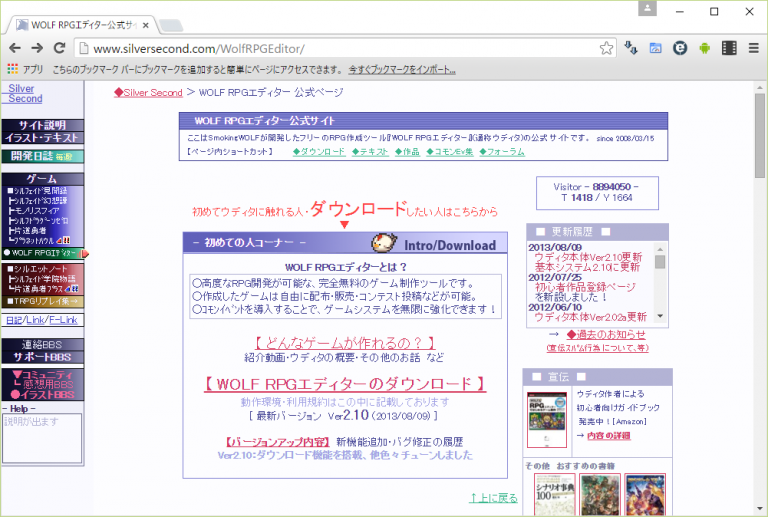Click the Intro/Download chicken mascot icon
This screenshot has width=768, height=517.
click(x=384, y=243)
